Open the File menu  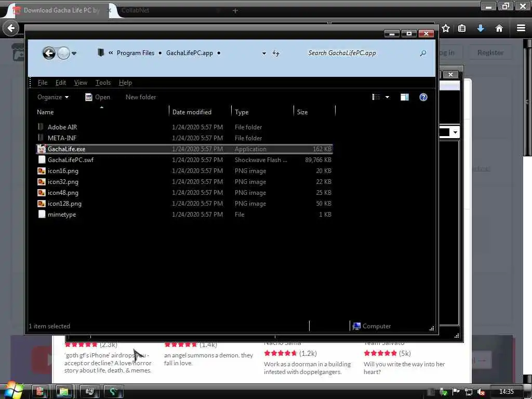tap(43, 83)
